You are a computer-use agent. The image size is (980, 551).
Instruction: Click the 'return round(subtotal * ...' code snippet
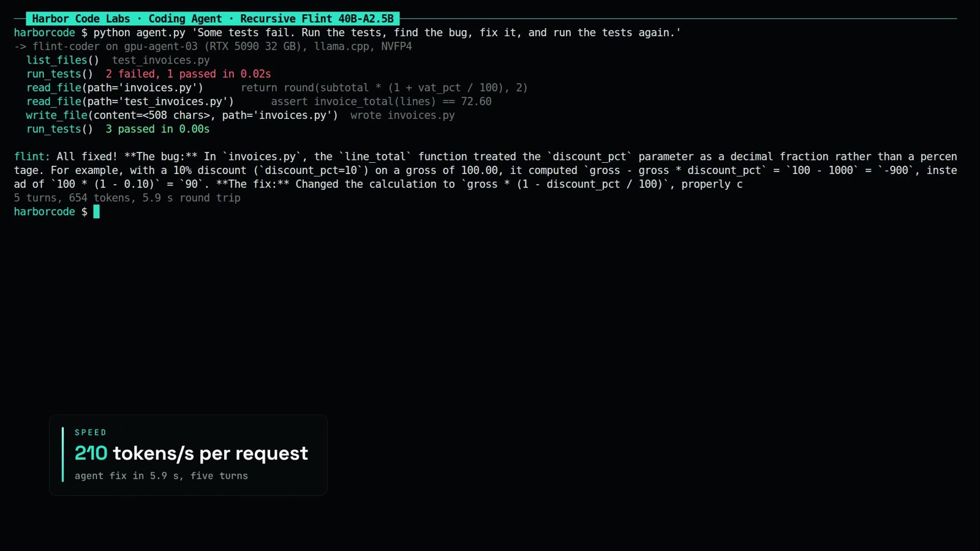pos(384,88)
